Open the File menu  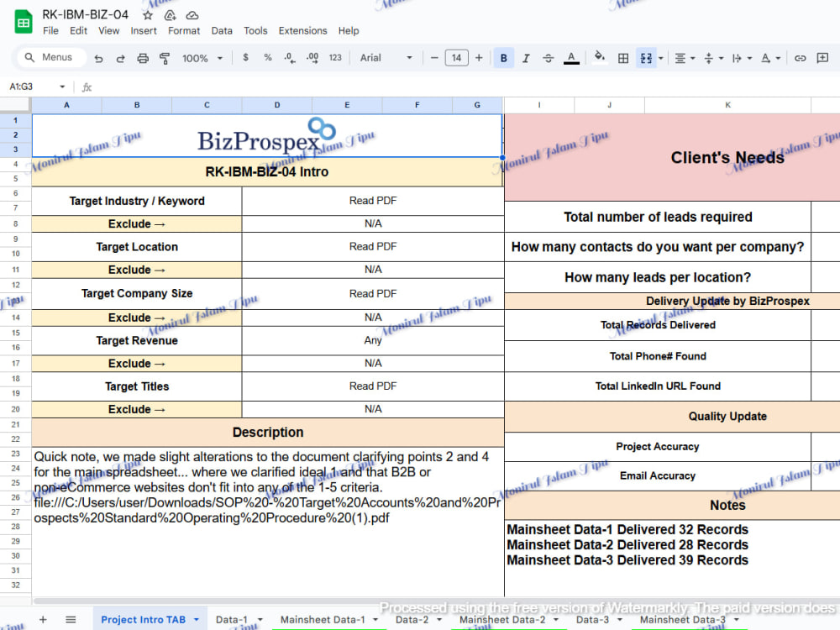point(50,30)
